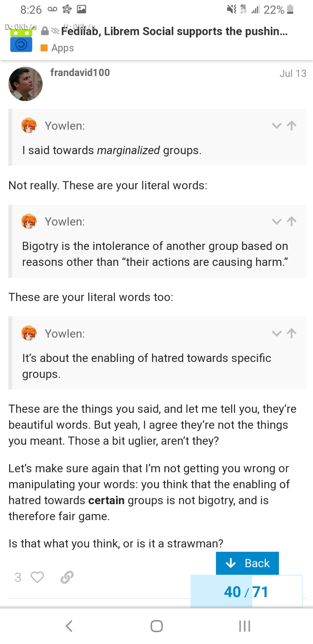
Task: Expand the second Yowlen quote about bigotry
Action: pos(276,222)
